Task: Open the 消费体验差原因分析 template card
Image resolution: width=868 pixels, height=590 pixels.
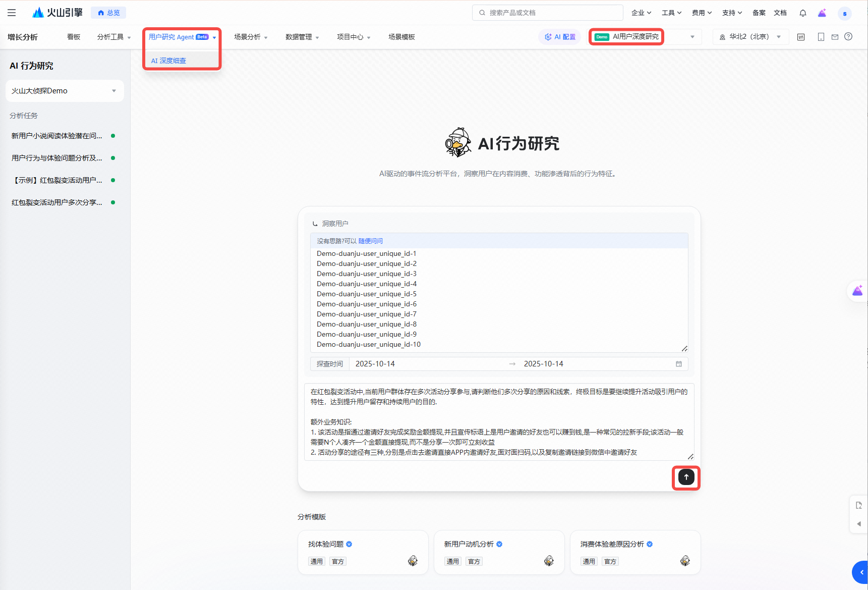Action: pos(635,552)
